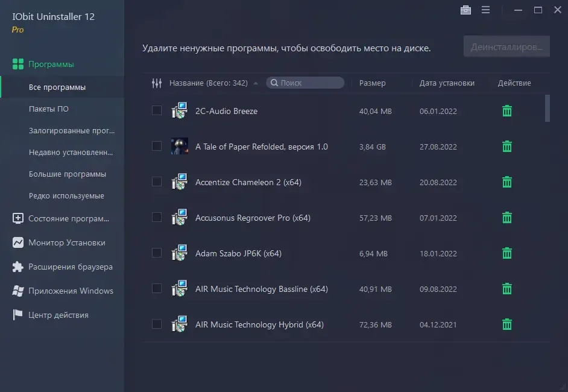Click the AIR Bassline installer icon
Screen dimensions: 568x392
pos(179,288)
